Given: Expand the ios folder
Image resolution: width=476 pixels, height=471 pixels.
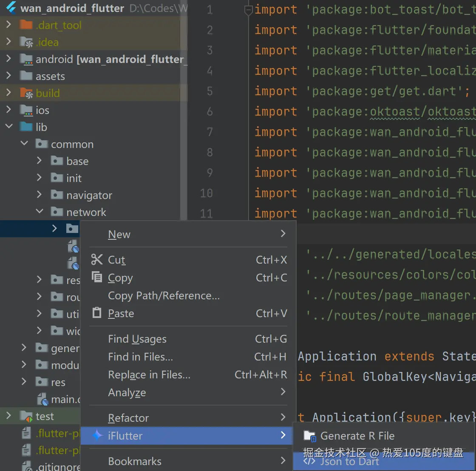Looking at the screenshot, I should coord(9,109).
